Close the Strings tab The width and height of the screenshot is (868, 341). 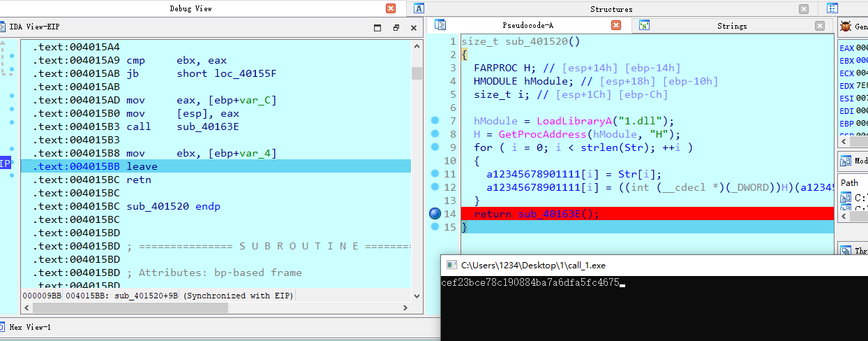pyautogui.click(x=821, y=26)
